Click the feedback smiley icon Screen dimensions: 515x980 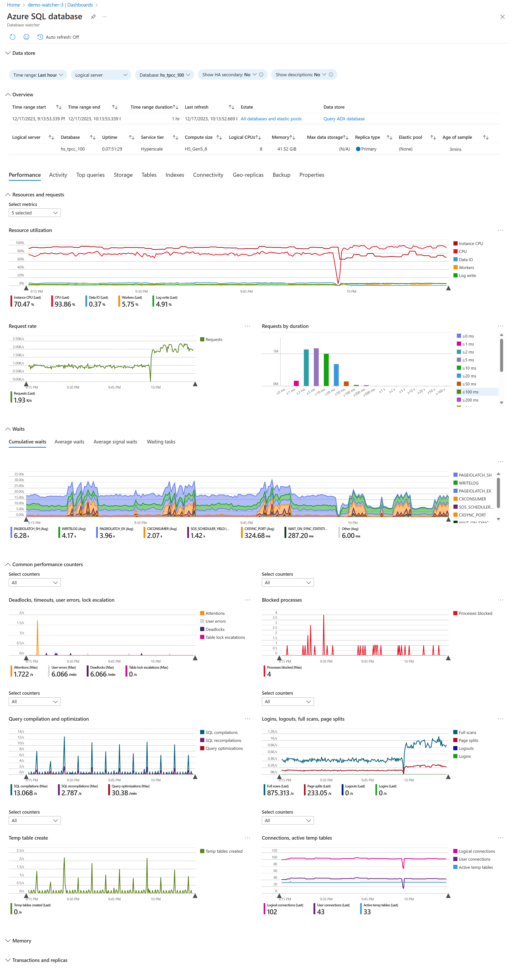tap(26, 37)
